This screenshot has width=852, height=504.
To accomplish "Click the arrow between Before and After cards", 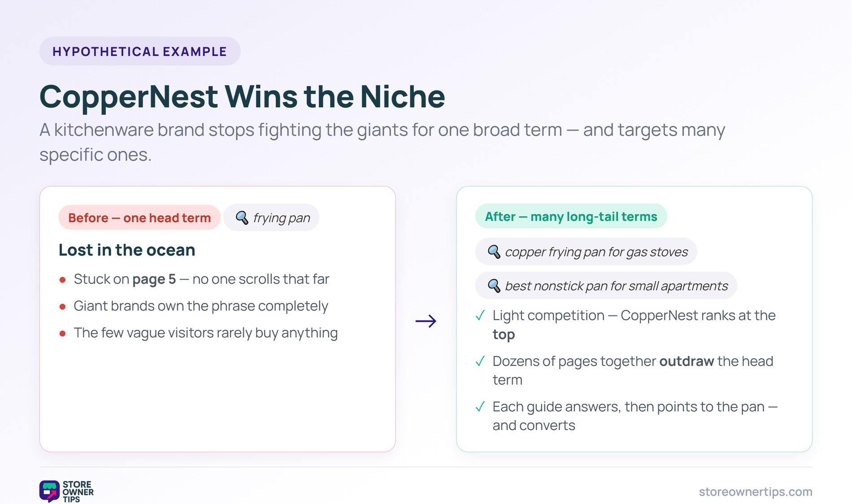I will [x=426, y=321].
